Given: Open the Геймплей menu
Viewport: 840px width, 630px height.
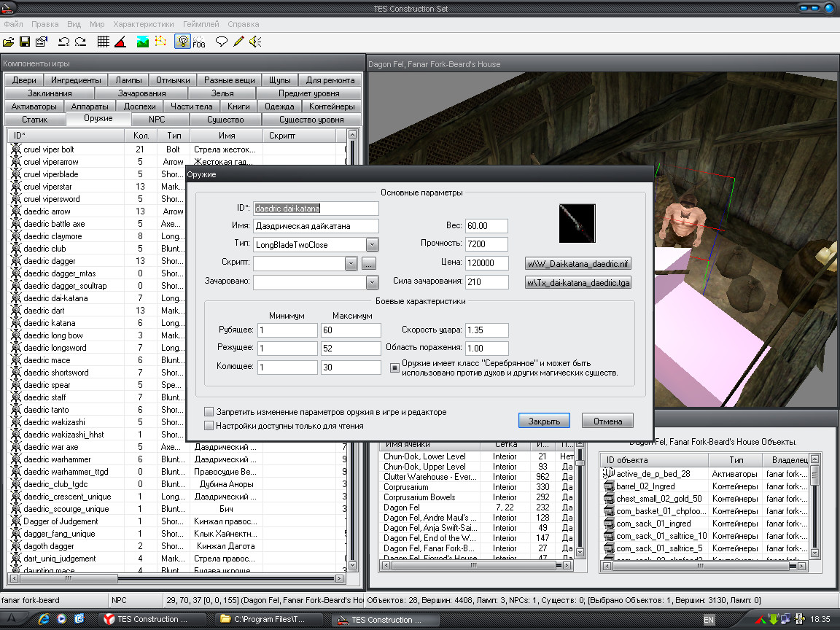Looking at the screenshot, I should 201,24.
